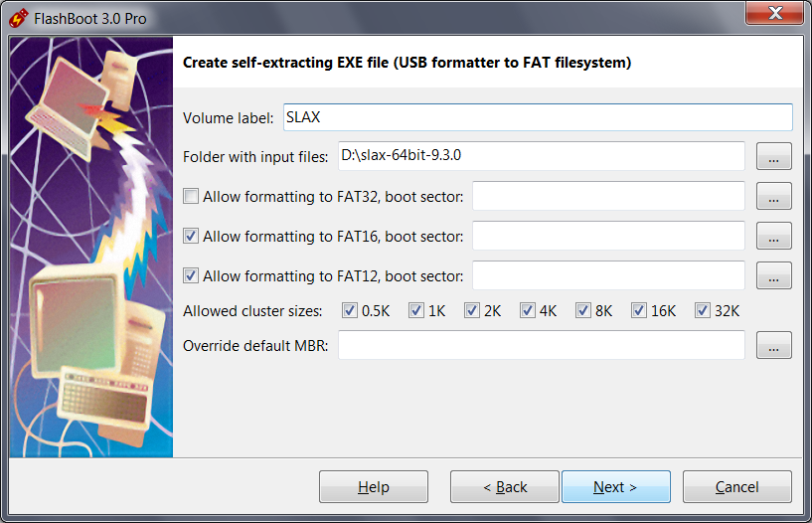The width and height of the screenshot is (812, 523).
Task: Toggle the 16K cluster size checkbox
Action: [x=638, y=310]
